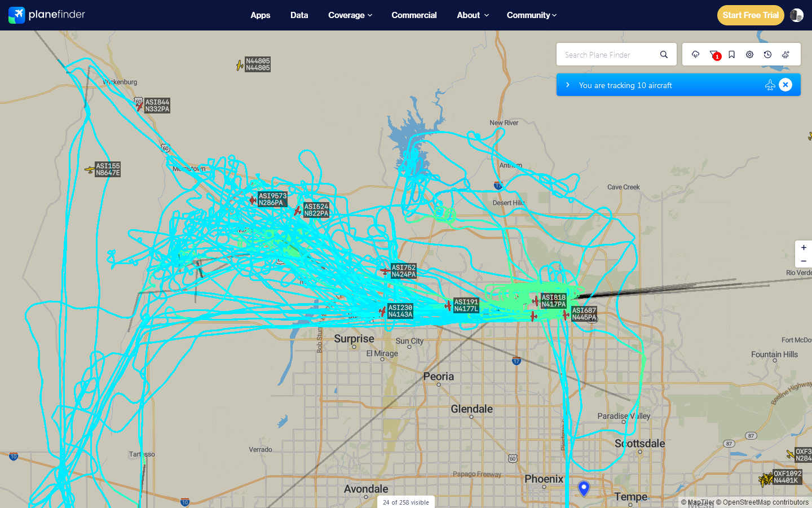The width and height of the screenshot is (812, 508).
Task: Click the search magnifier icon
Action: pos(664,55)
